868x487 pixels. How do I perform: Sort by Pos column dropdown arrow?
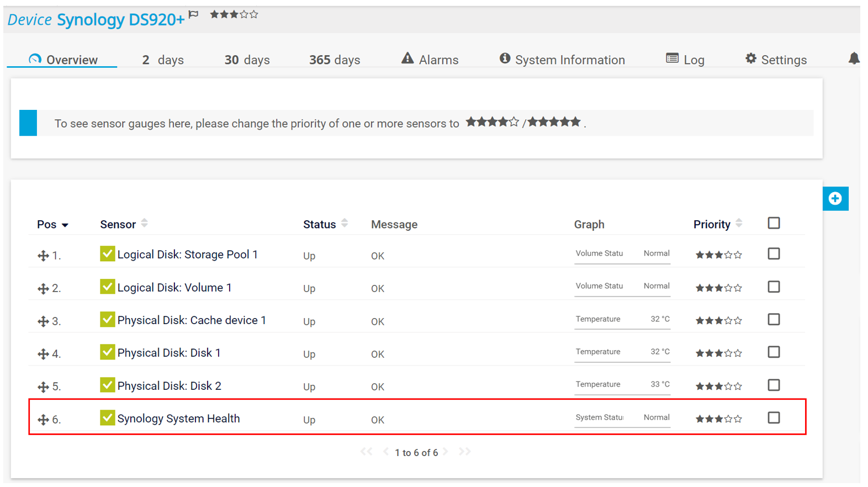(65, 225)
